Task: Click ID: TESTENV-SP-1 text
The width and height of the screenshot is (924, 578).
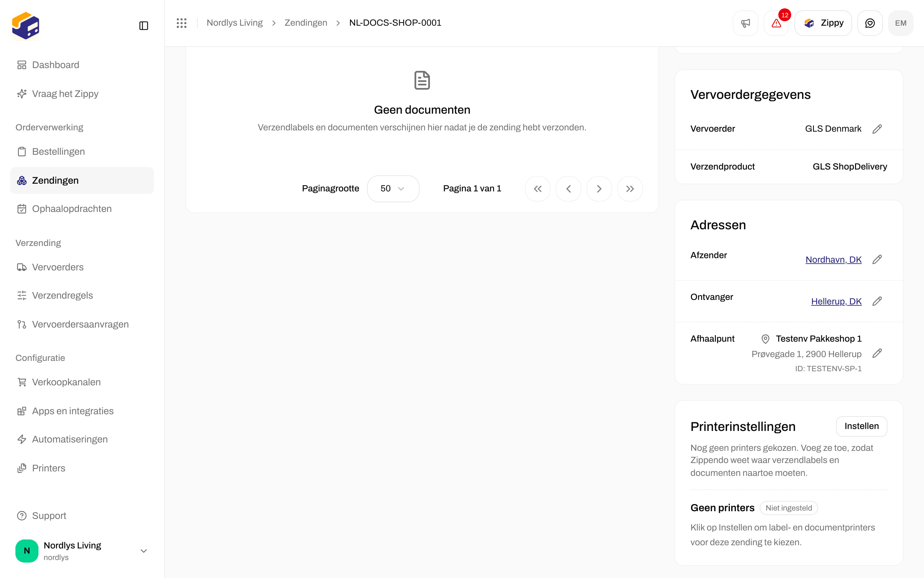Action: [828, 369]
